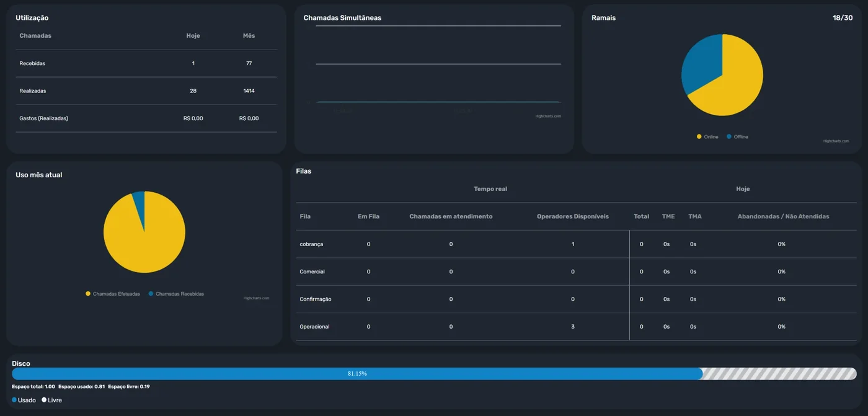
Task: Click the white Livre legend dot
Action: [44, 400]
